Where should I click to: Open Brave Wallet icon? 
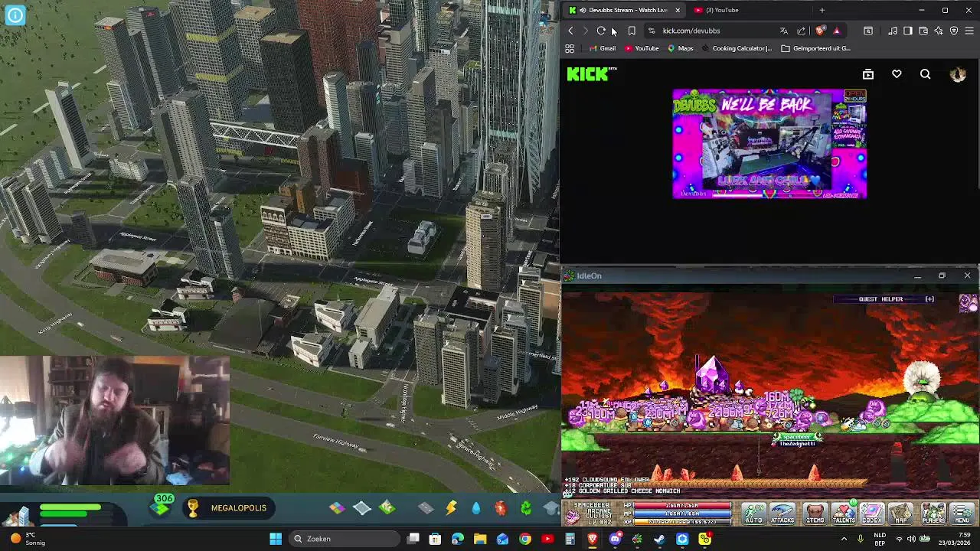(x=923, y=31)
